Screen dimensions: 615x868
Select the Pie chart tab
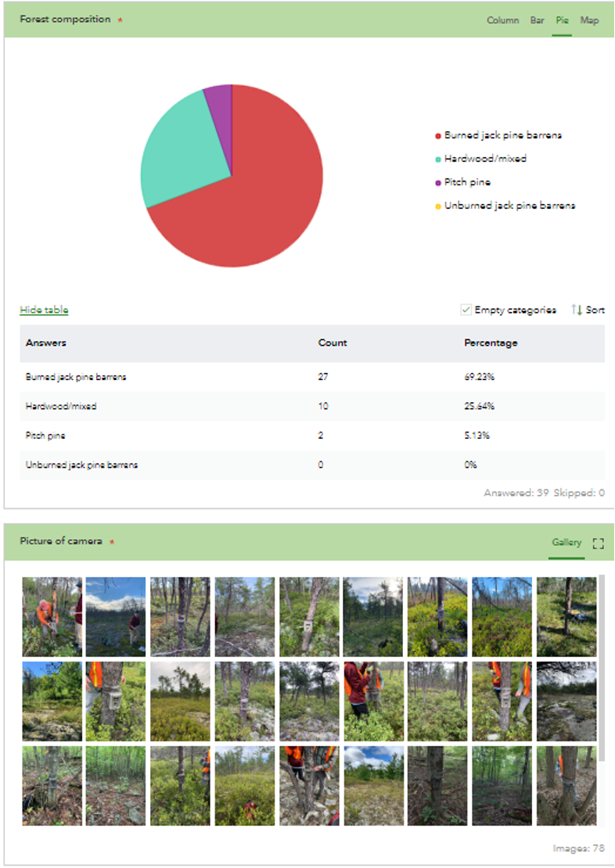click(x=562, y=20)
